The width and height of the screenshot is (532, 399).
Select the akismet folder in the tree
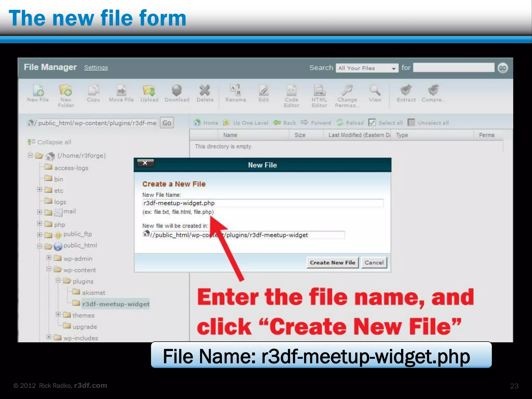[x=89, y=292]
